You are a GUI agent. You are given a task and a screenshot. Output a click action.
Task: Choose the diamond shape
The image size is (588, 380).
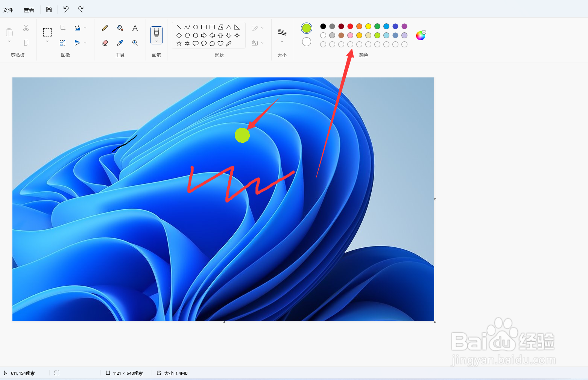coord(179,35)
